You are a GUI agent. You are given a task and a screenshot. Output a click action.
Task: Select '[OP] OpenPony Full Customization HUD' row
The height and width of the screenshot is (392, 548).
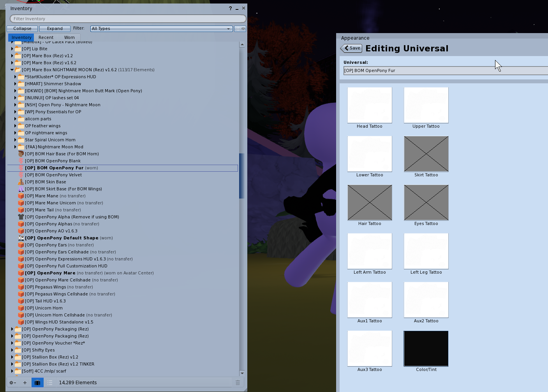click(x=122, y=266)
